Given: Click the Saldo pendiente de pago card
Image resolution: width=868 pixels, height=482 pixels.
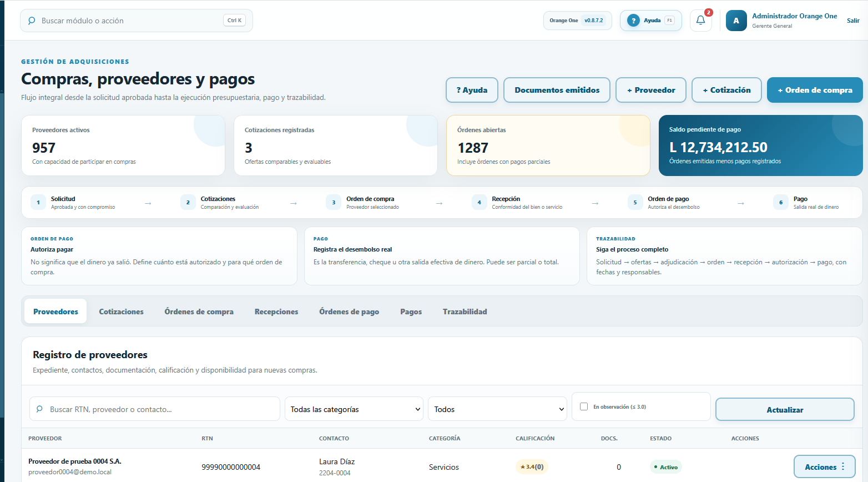Looking at the screenshot, I should (x=760, y=145).
